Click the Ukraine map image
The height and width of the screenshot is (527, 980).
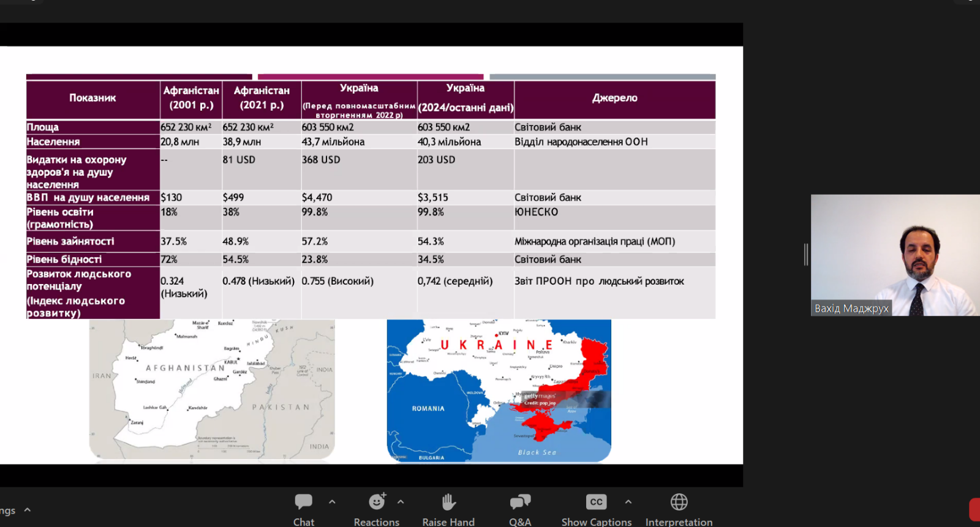coord(499,391)
